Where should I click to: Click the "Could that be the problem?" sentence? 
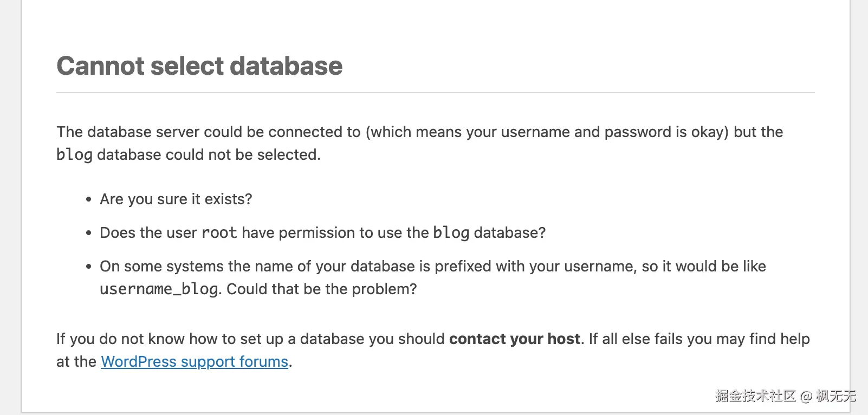point(322,289)
